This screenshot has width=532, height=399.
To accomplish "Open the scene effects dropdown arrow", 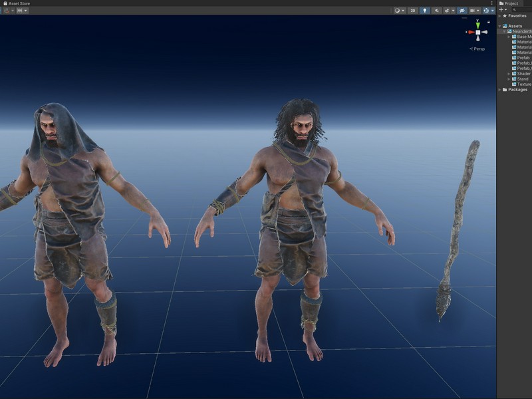I will 454,11.
